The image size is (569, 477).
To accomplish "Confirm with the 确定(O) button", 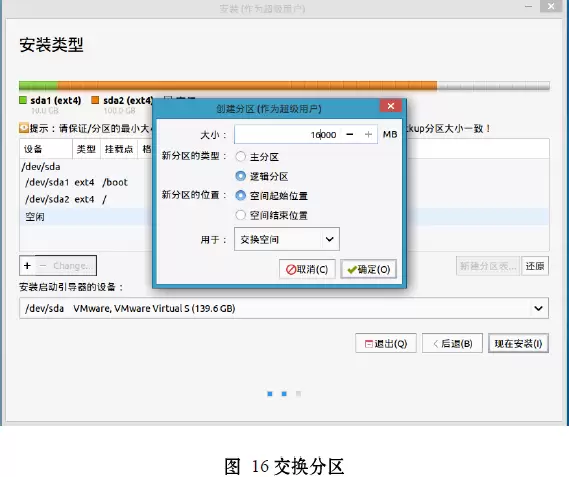I will point(368,269).
